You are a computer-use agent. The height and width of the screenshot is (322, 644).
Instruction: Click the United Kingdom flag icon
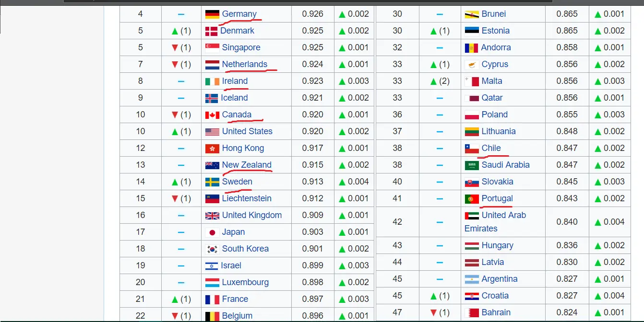click(x=212, y=216)
